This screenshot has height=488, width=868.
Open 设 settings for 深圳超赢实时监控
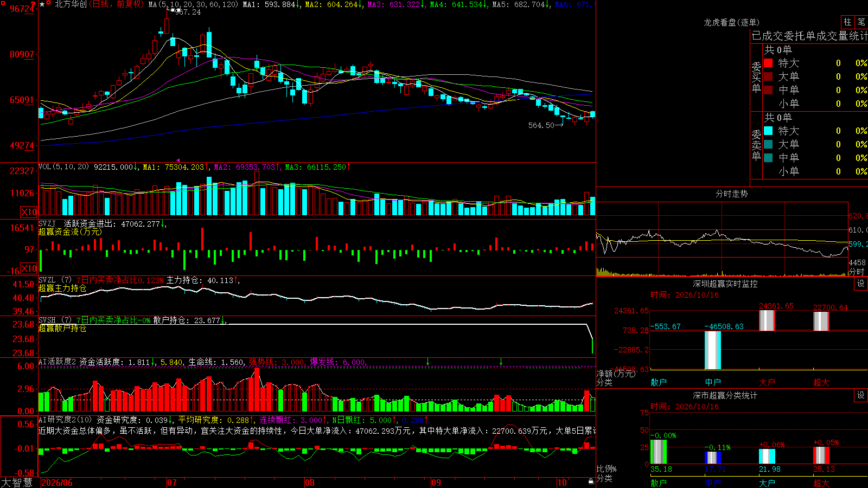(861, 284)
